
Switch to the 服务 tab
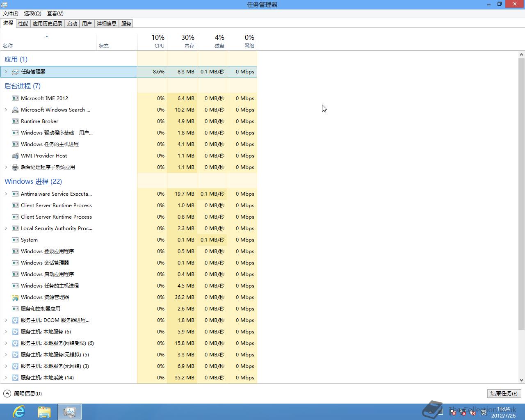click(x=126, y=24)
